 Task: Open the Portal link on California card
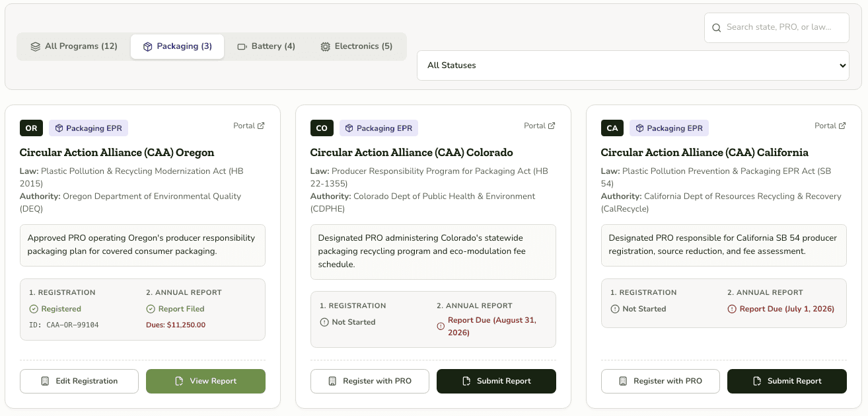pyautogui.click(x=830, y=126)
